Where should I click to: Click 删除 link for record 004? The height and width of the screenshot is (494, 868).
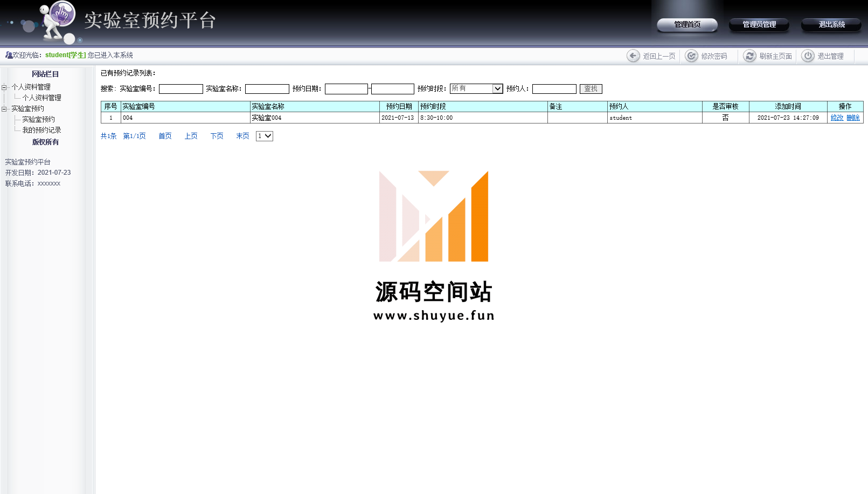pos(853,118)
